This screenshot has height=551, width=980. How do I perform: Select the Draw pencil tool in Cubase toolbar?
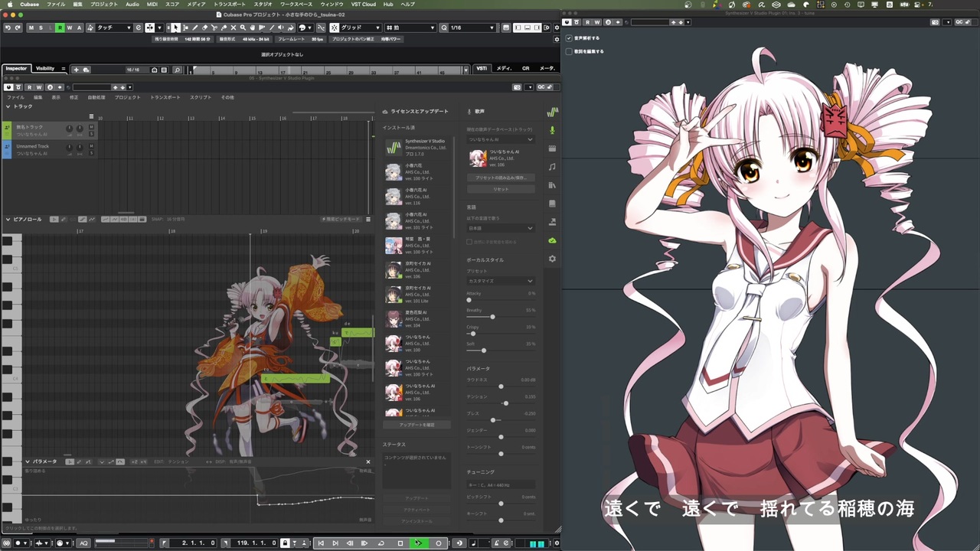(x=194, y=28)
